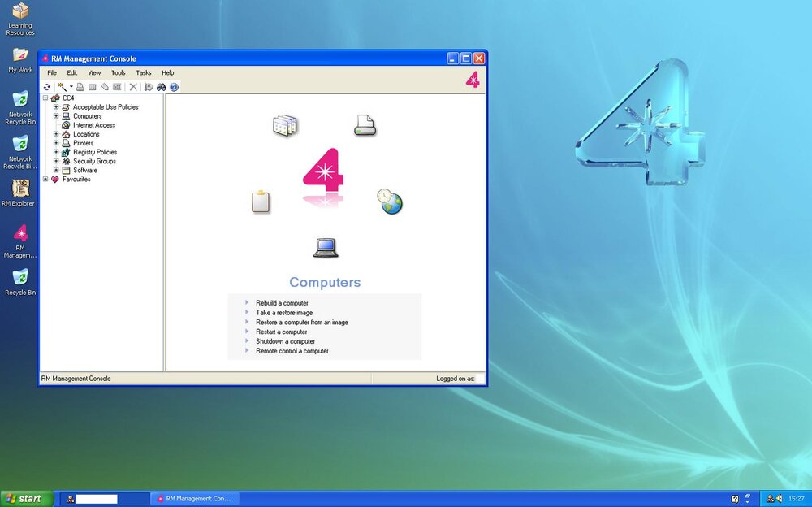Open the Help menu
This screenshot has width=812, height=507.
click(168, 73)
